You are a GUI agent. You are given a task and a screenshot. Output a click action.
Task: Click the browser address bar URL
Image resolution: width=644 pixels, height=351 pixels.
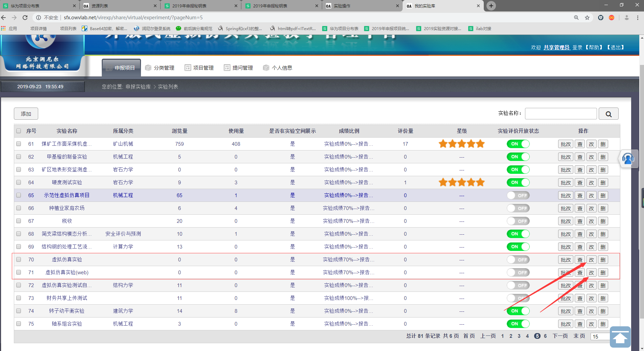coord(133,18)
